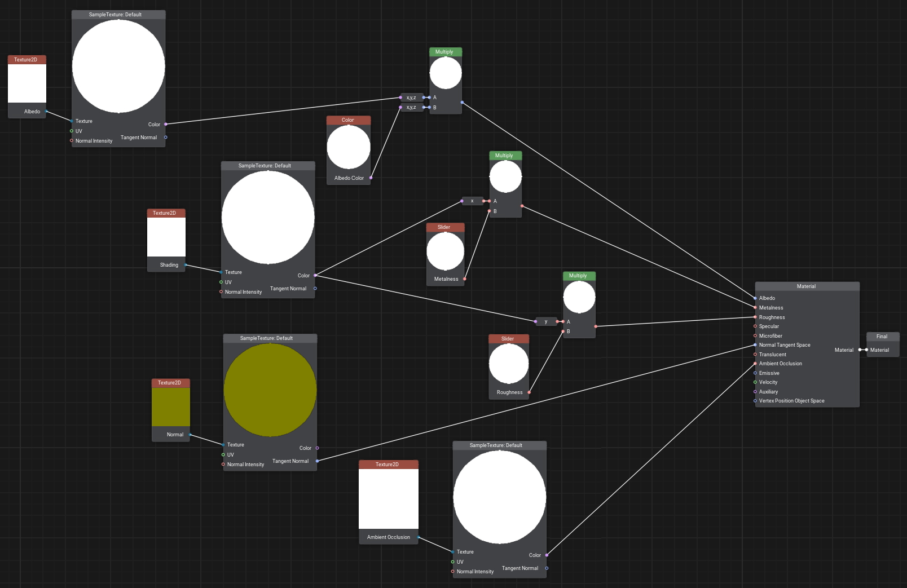The width and height of the screenshot is (907, 588).
Task: Click the Auxiliary port on Material node
Action: tap(755, 392)
